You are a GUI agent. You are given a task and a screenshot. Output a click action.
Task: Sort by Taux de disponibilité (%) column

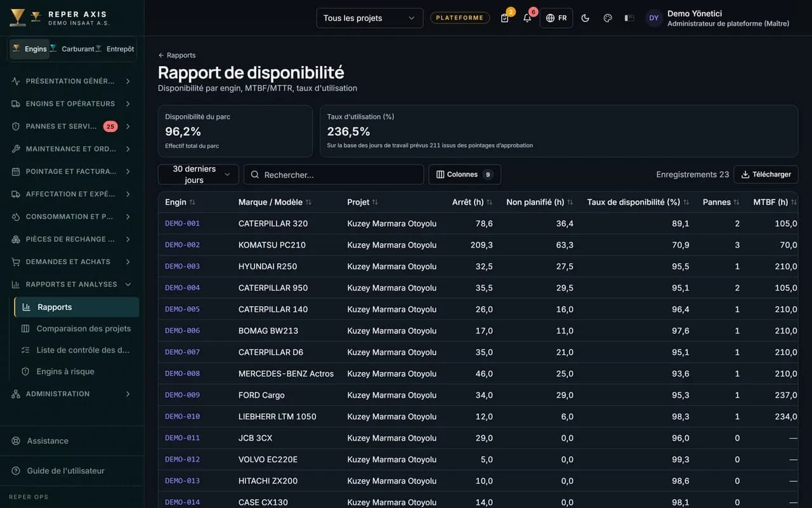638,202
